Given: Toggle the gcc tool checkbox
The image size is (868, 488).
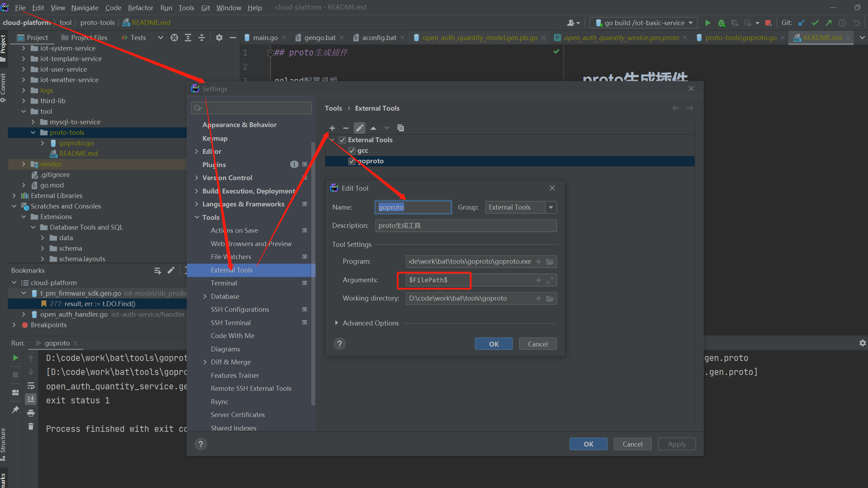Looking at the screenshot, I should [352, 151].
